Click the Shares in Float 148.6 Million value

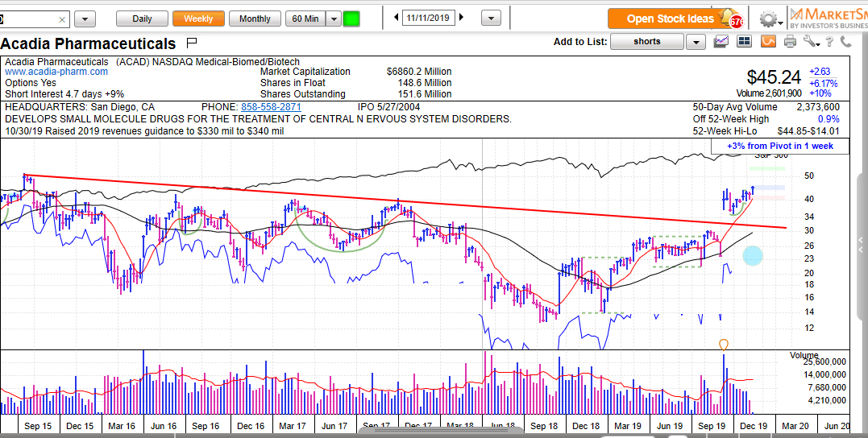(x=423, y=83)
